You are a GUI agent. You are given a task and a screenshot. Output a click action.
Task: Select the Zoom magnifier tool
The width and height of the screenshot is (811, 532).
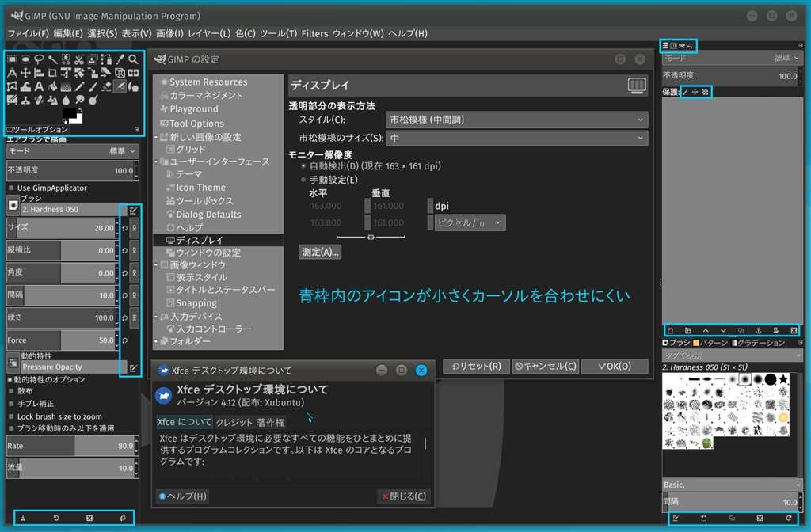[x=133, y=59]
